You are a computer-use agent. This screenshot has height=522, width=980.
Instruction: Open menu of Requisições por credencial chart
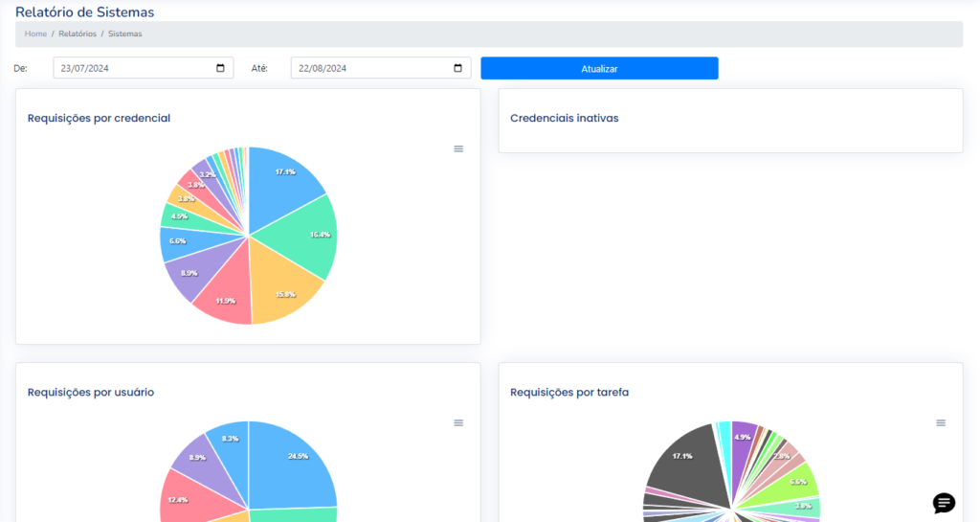(x=458, y=148)
